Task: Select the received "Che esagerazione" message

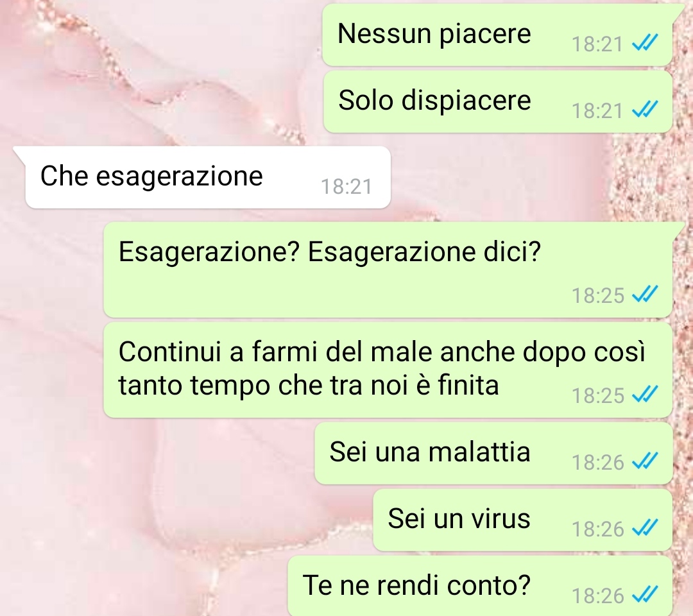Action: 208,177
